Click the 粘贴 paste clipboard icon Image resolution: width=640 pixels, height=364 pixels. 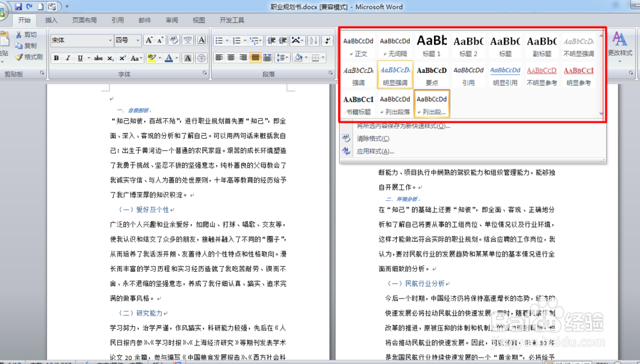pyautogui.click(x=4, y=40)
